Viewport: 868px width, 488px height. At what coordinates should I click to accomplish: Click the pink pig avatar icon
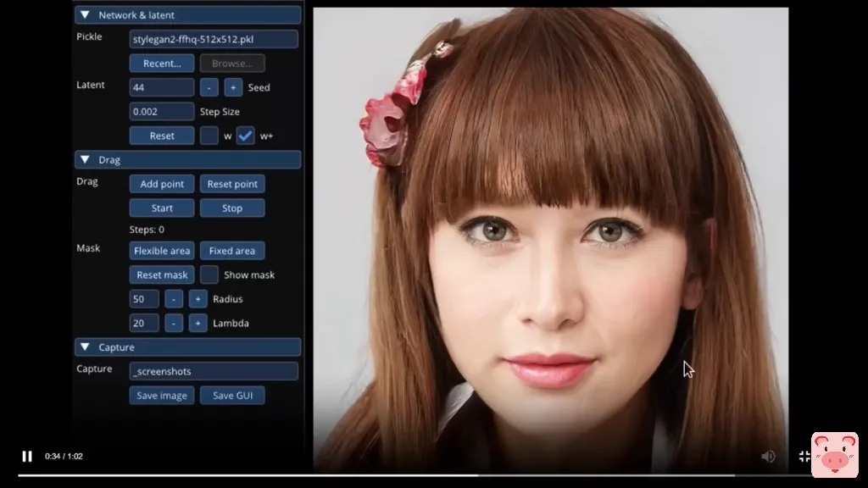(834, 454)
